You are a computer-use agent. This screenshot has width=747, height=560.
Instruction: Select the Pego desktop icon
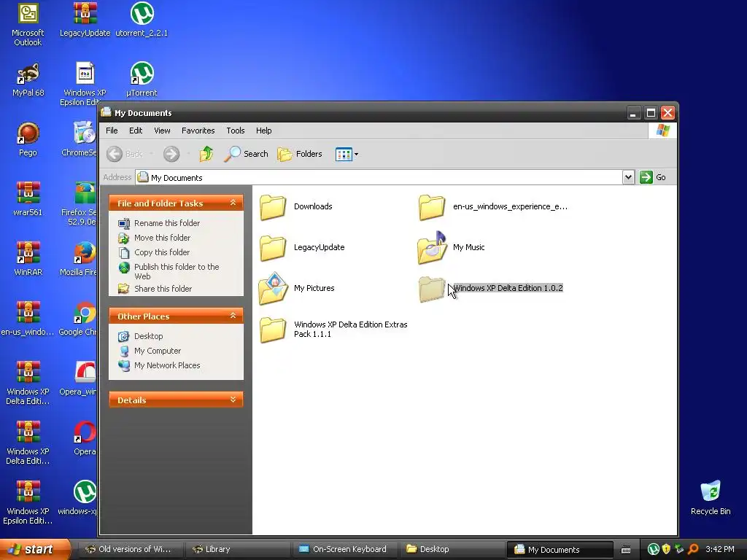(x=28, y=133)
